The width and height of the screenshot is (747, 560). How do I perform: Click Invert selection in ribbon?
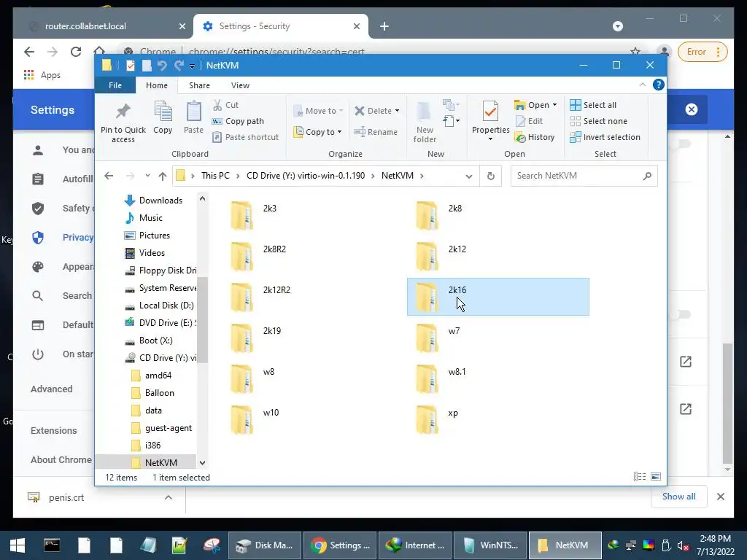click(605, 137)
